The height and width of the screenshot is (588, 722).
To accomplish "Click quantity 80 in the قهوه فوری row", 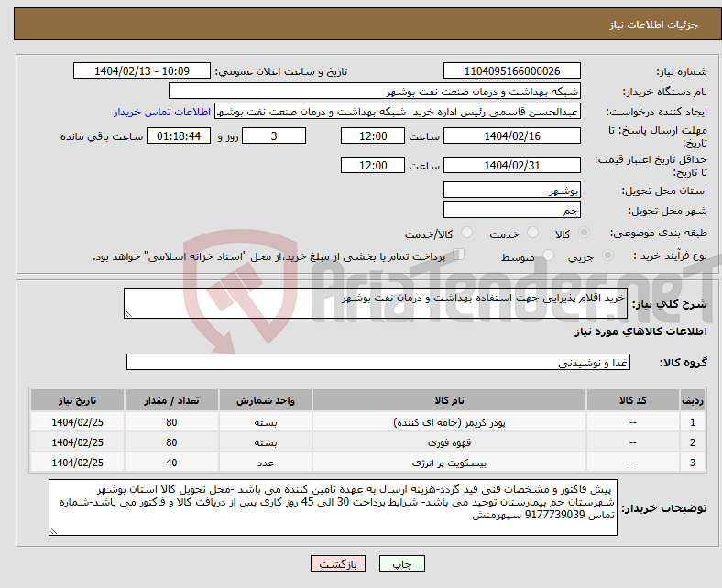I will 171,442.
